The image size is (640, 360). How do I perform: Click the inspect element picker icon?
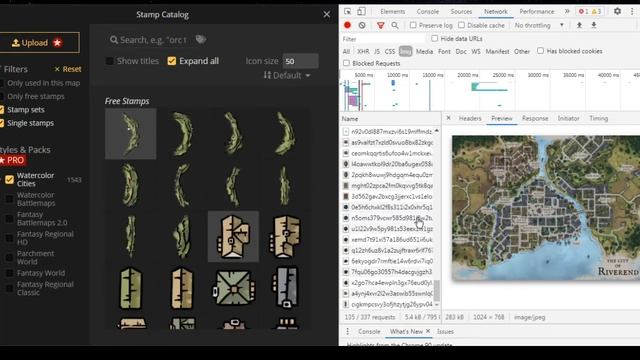pyautogui.click(x=347, y=11)
